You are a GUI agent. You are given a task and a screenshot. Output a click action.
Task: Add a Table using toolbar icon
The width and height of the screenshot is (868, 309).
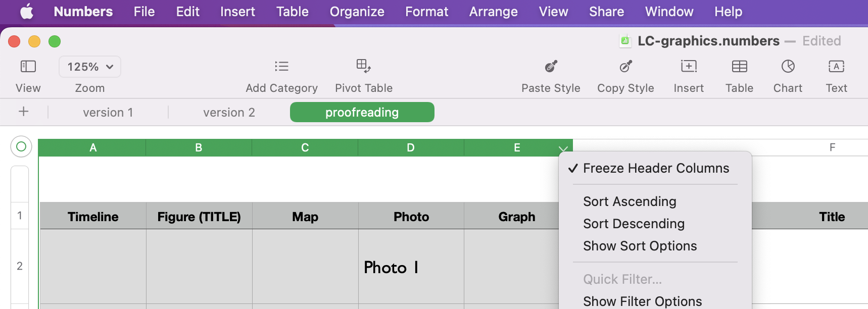[x=739, y=67]
